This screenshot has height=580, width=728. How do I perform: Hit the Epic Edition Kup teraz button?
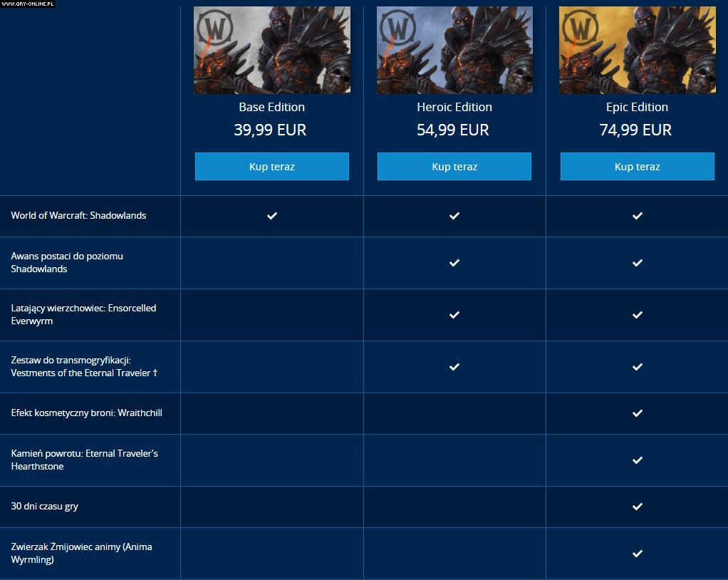637,167
